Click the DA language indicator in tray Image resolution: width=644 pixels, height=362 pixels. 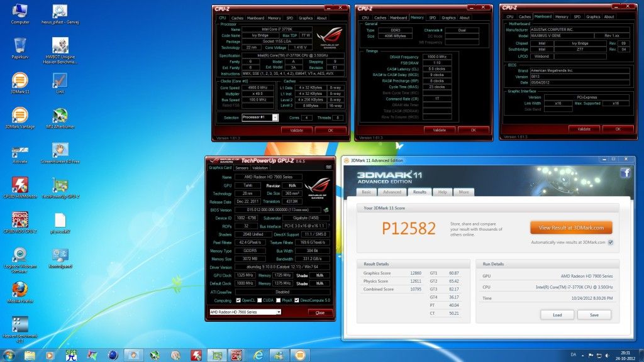click(x=574, y=355)
